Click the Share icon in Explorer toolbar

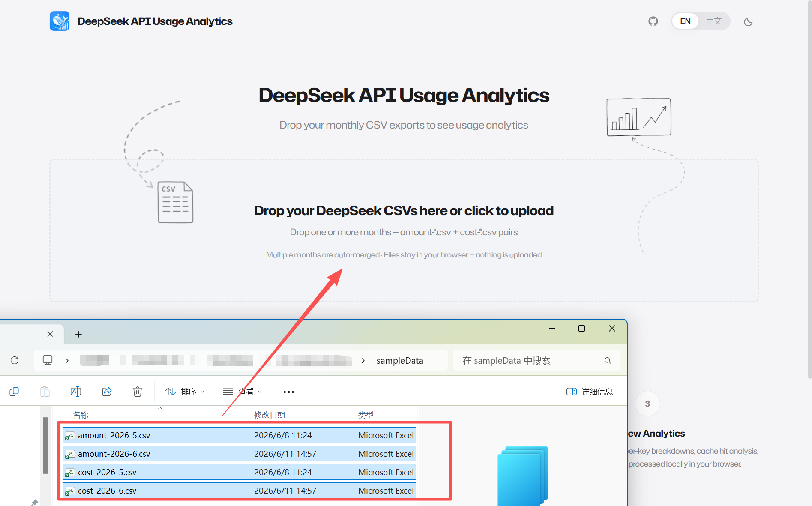pos(107,392)
